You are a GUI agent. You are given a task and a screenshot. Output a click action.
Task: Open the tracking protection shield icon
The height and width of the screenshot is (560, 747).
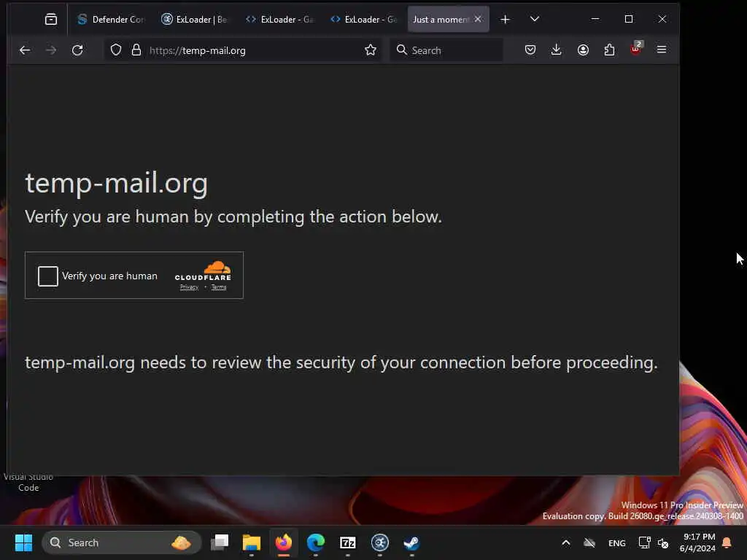coord(116,50)
